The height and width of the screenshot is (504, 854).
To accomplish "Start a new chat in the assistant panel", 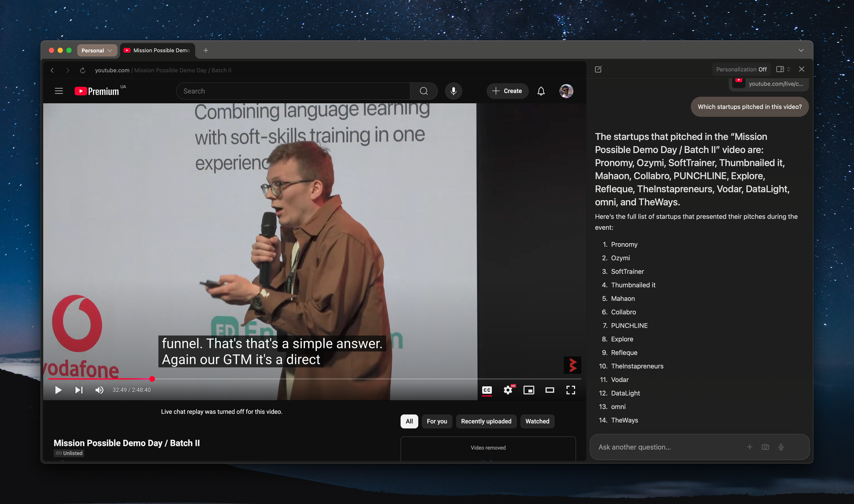I will (x=598, y=69).
